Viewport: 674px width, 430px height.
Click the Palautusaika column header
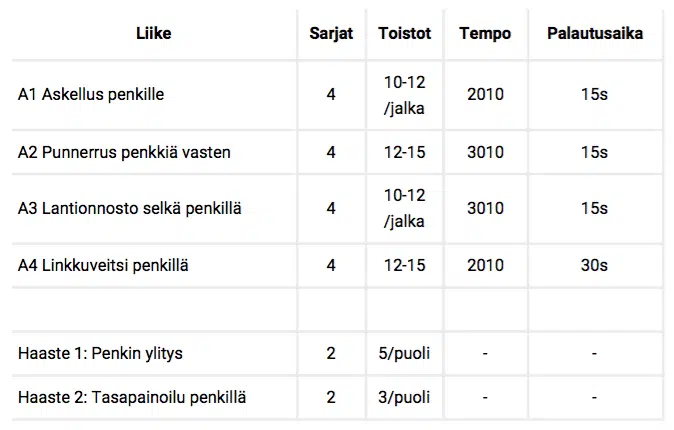(595, 34)
